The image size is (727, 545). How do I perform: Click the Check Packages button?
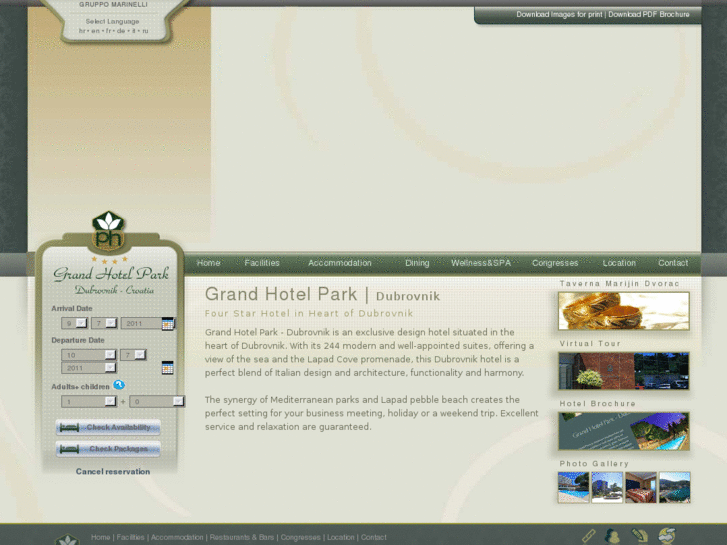click(x=108, y=449)
